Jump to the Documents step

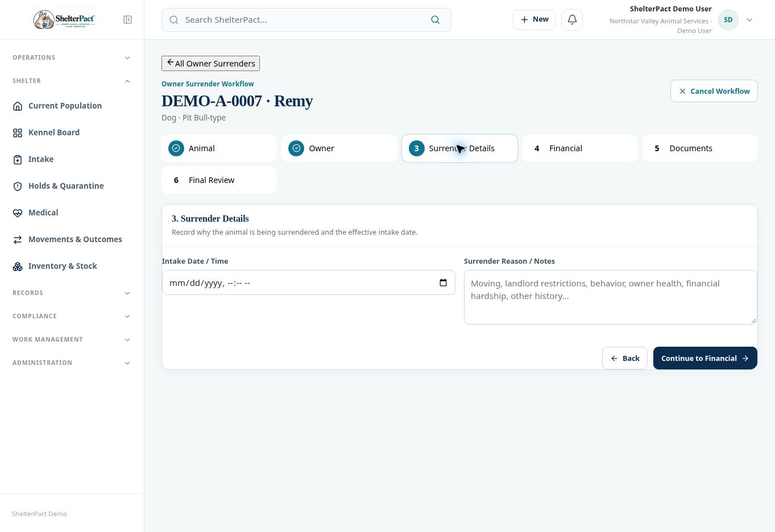[700, 148]
